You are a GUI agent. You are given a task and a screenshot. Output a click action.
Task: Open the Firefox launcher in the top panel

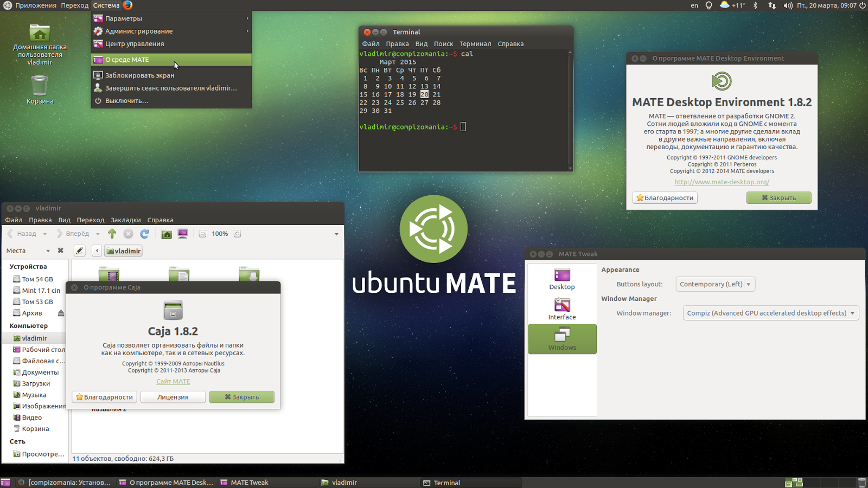(127, 5)
